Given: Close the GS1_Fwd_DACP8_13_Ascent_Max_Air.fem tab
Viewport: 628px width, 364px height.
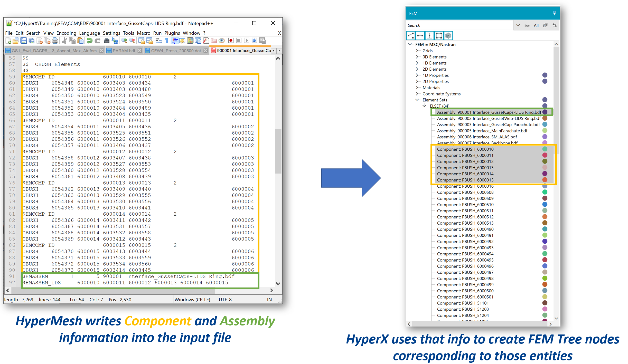Looking at the screenshot, I should [x=101, y=51].
